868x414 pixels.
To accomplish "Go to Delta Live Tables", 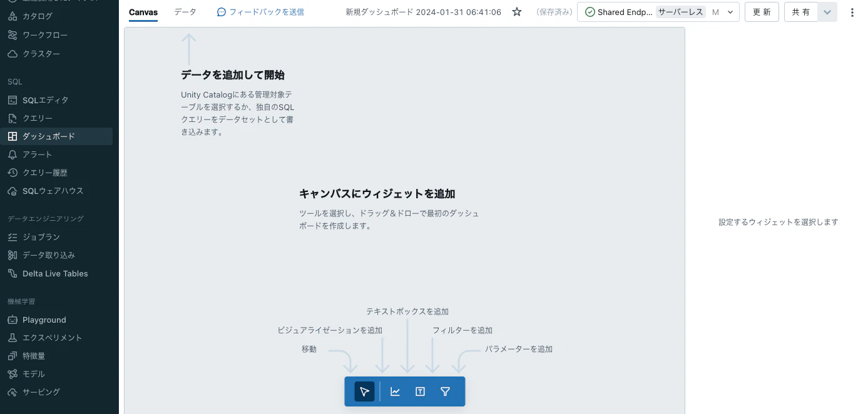I will click(x=55, y=273).
